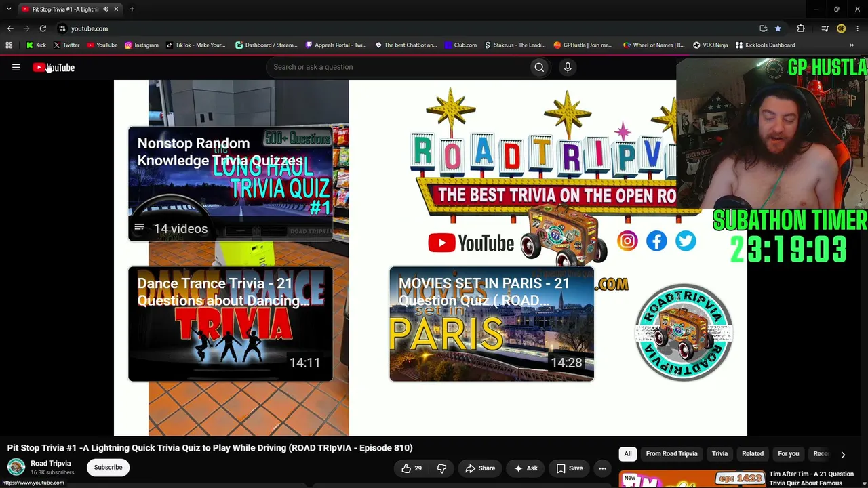Select the 'Trivia' filter chip
Viewport: 868px width, 488px height.
pos(719,454)
